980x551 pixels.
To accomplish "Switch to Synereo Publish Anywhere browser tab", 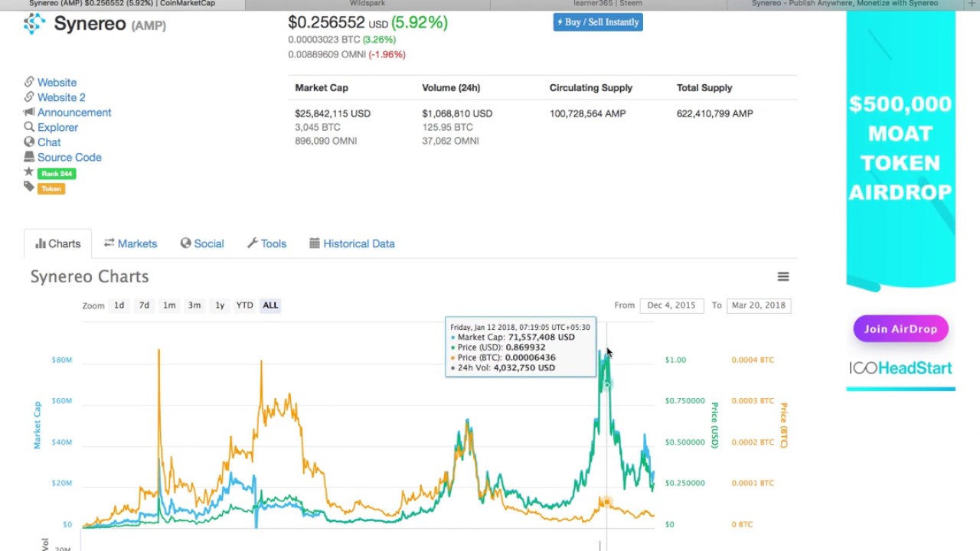I will pos(845,4).
